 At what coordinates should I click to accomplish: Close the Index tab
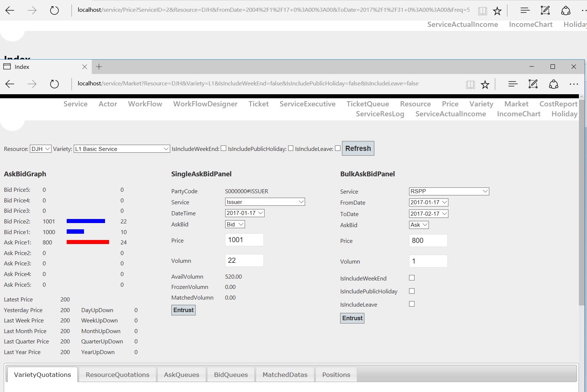point(84,67)
